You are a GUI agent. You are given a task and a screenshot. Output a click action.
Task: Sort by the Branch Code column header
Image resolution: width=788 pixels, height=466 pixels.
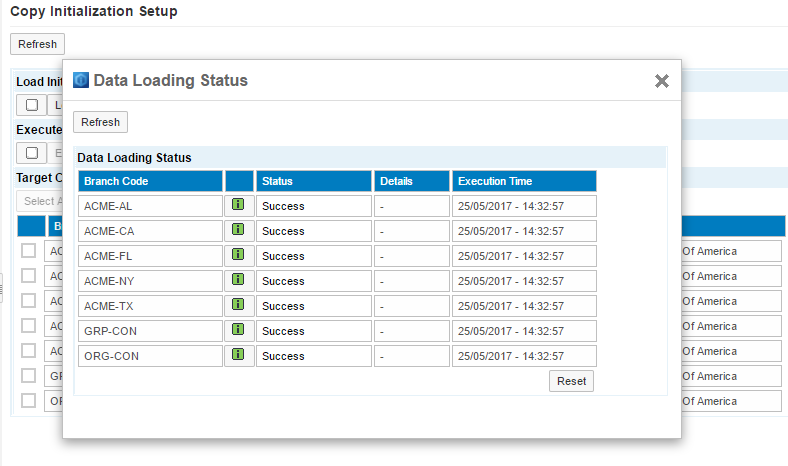click(150, 181)
